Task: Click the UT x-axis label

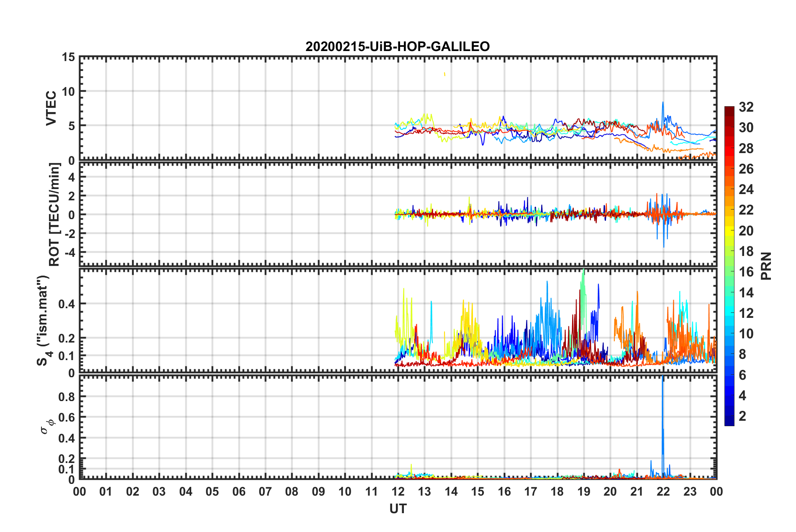Action: [398, 509]
